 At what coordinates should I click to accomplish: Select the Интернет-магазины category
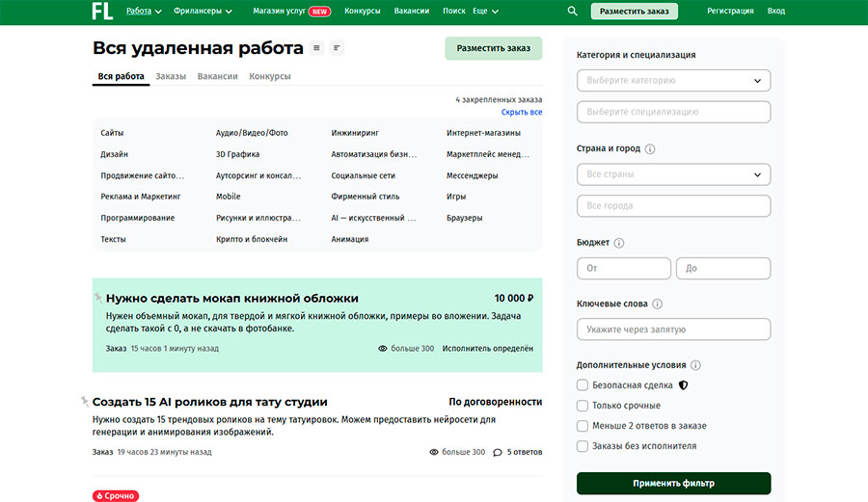coord(483,133)
